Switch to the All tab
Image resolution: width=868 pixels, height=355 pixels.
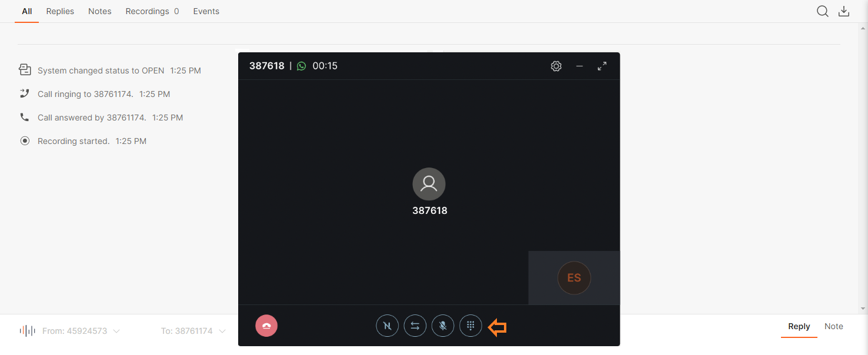click(26, 11)
